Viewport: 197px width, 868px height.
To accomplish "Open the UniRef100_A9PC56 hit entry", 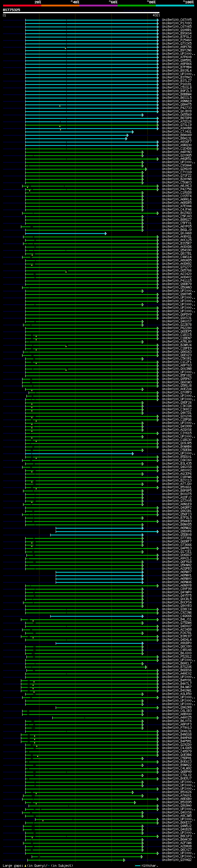I will 177,47.
